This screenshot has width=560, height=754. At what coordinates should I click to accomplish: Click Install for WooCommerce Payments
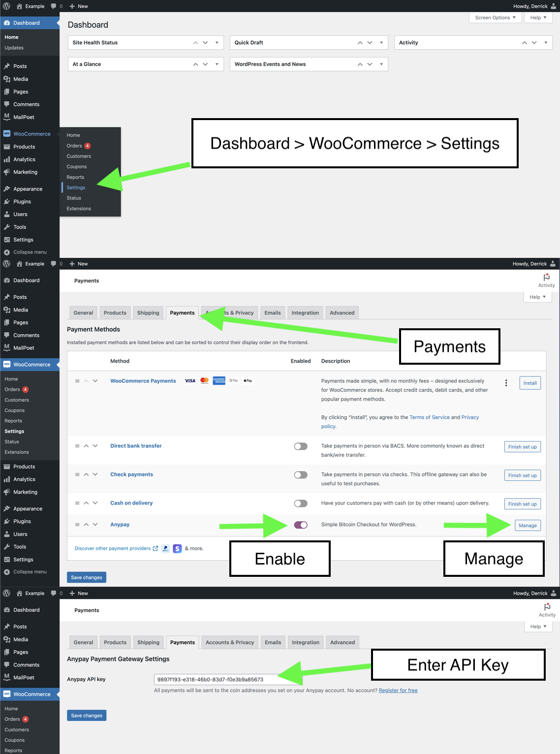point(530,383)
